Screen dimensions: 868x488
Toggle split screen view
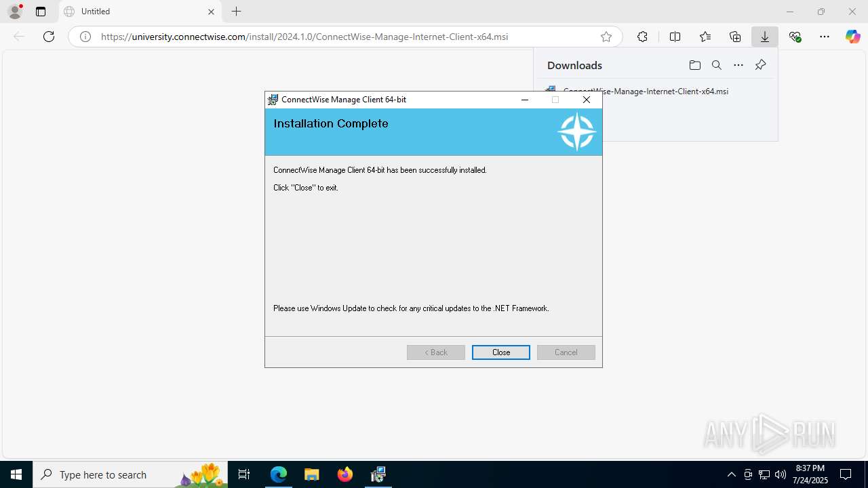tap(675, 37)
